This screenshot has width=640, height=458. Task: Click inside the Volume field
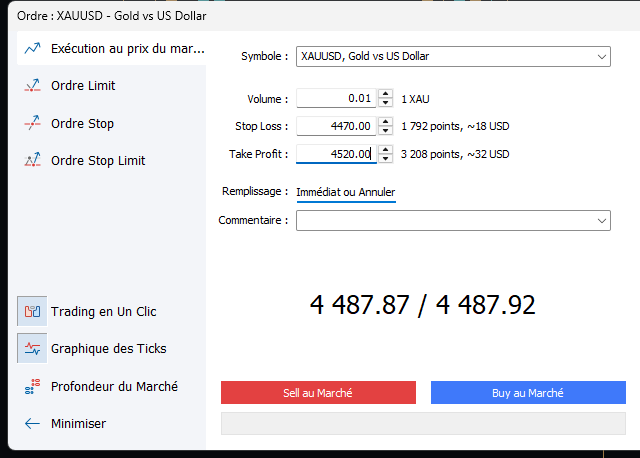[x=336, y=98]
